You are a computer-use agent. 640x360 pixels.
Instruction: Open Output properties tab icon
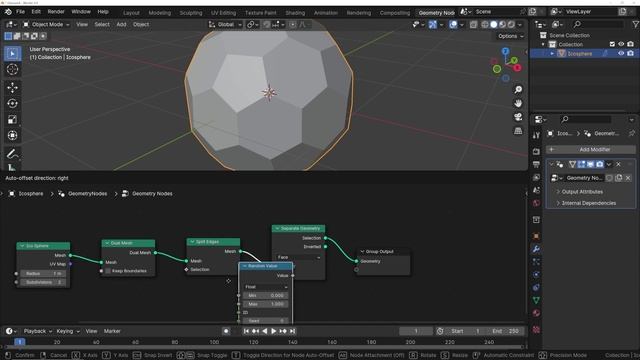click(536, 164)
